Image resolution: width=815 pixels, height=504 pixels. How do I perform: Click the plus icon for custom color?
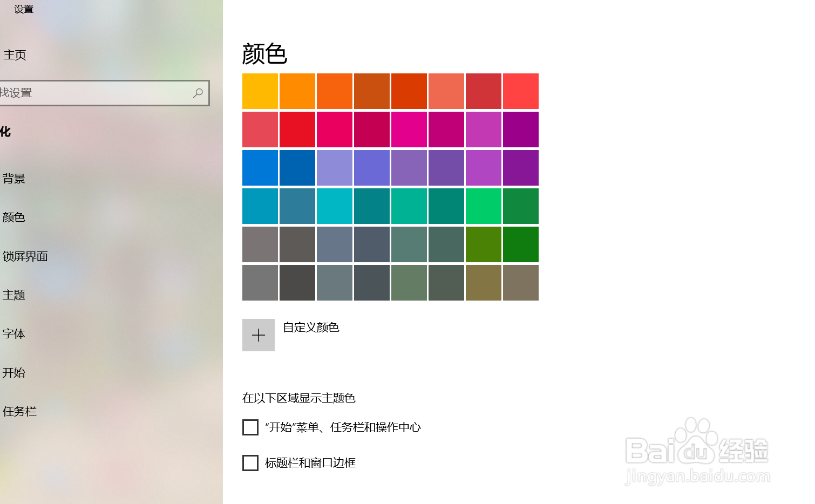point(259,335)
